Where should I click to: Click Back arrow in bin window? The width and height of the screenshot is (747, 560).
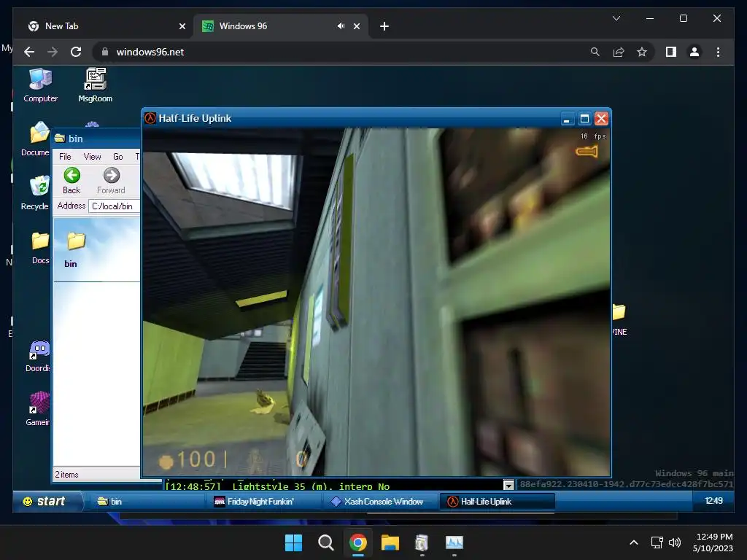(71, 181)
